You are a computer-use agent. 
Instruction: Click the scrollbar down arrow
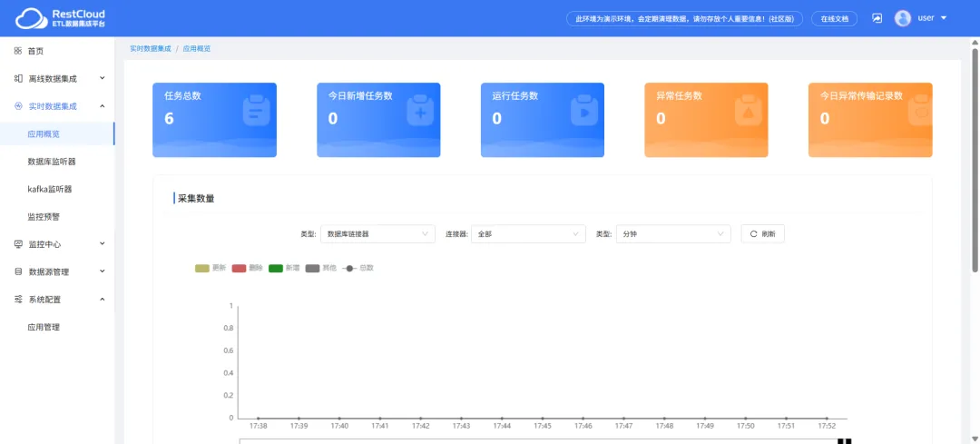pyautogui.click(x=975, y=438)
